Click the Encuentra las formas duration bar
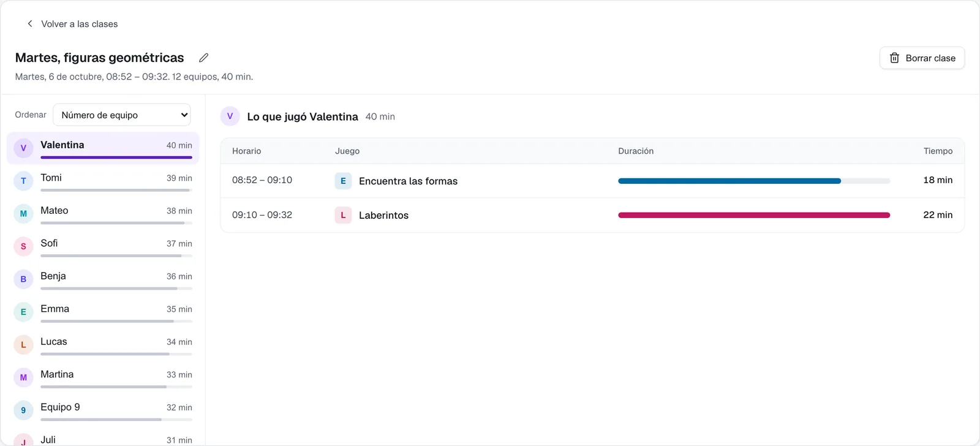 (x=754, y=181)
